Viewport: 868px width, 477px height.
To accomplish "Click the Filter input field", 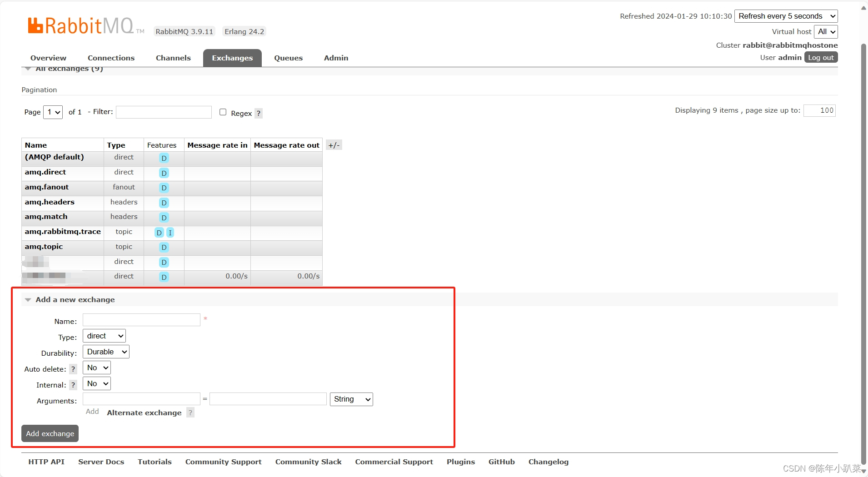I will coord(164,112).
